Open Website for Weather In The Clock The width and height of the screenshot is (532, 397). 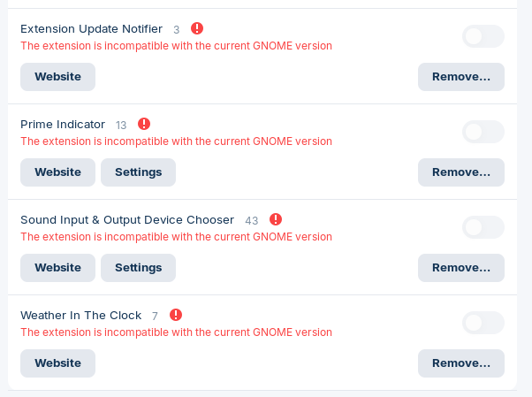57,363
